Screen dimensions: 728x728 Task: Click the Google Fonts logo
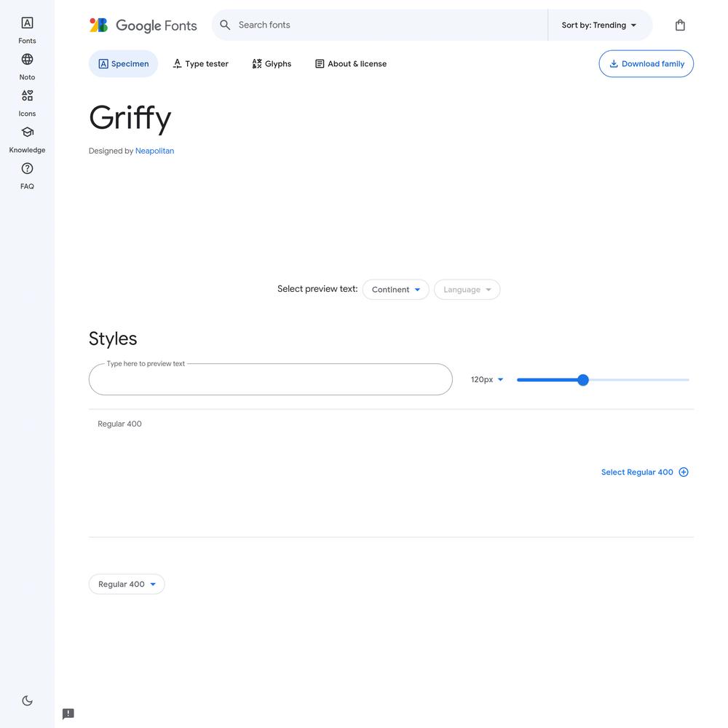pos(143,25)
